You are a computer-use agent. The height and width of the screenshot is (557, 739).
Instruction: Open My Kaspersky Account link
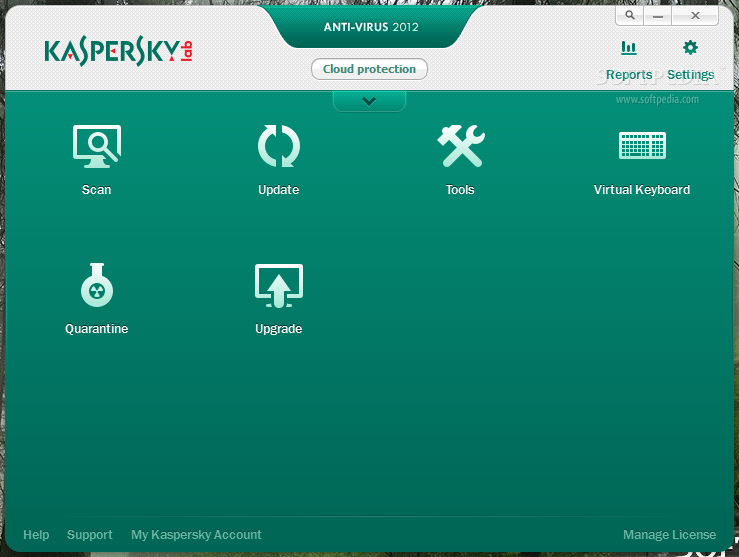click(x=196, y=534)
